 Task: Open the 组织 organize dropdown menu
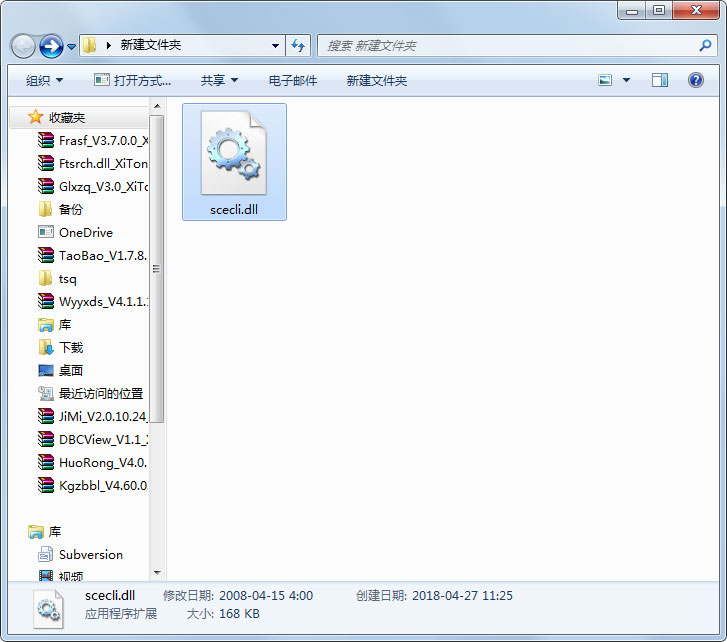[44, 80]
